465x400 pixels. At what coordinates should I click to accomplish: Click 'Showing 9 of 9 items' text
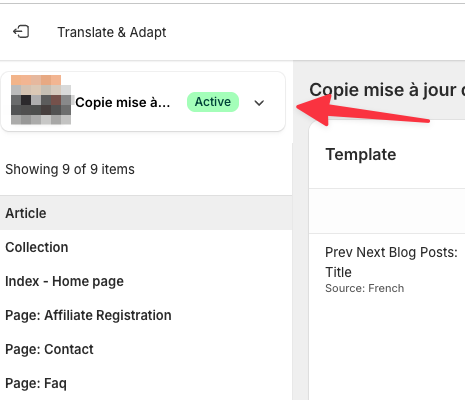coord(70,169)
